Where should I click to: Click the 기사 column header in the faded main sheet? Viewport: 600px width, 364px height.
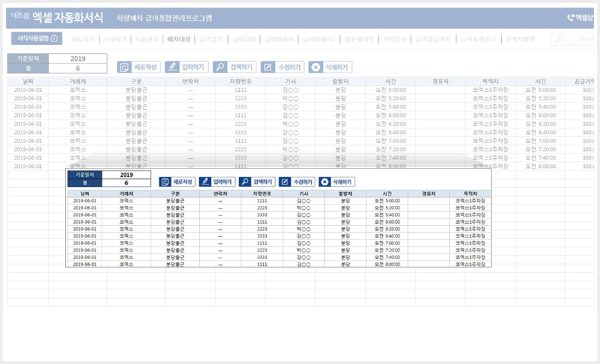pos(290,82)
